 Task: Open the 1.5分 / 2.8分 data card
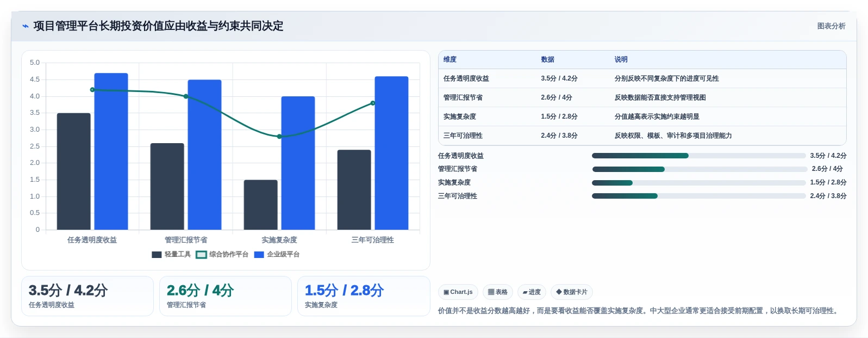tap(364, 296)
